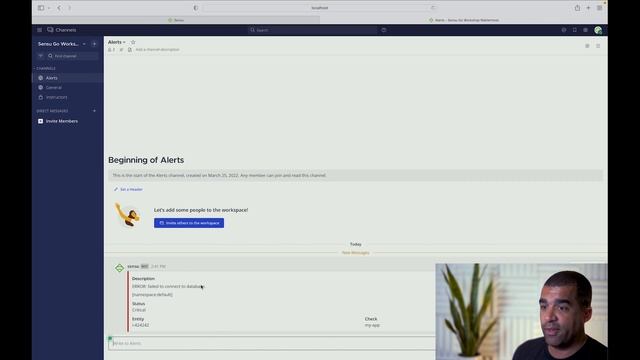Click the Beginning of Alerts heading
Screen dimensions: 640x360
[x=146, y=160]
